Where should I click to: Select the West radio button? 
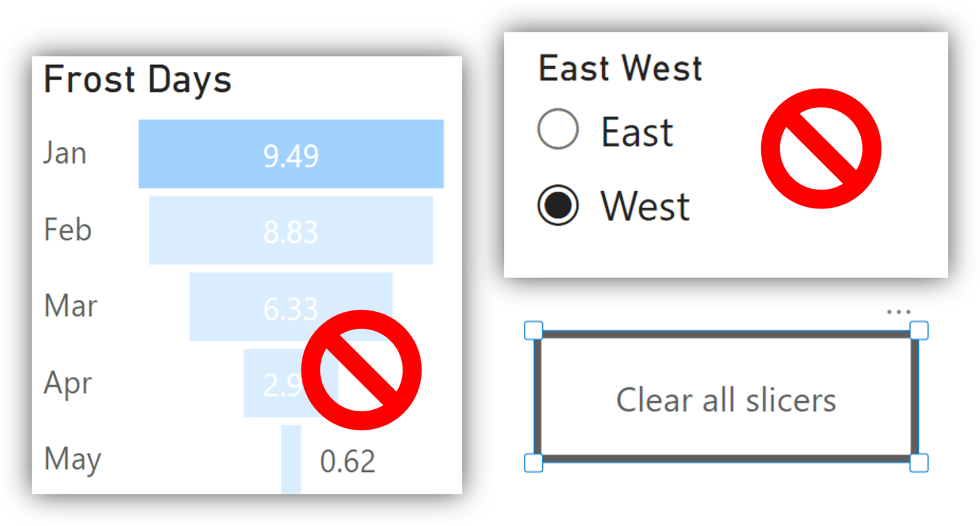pos(558,205)
